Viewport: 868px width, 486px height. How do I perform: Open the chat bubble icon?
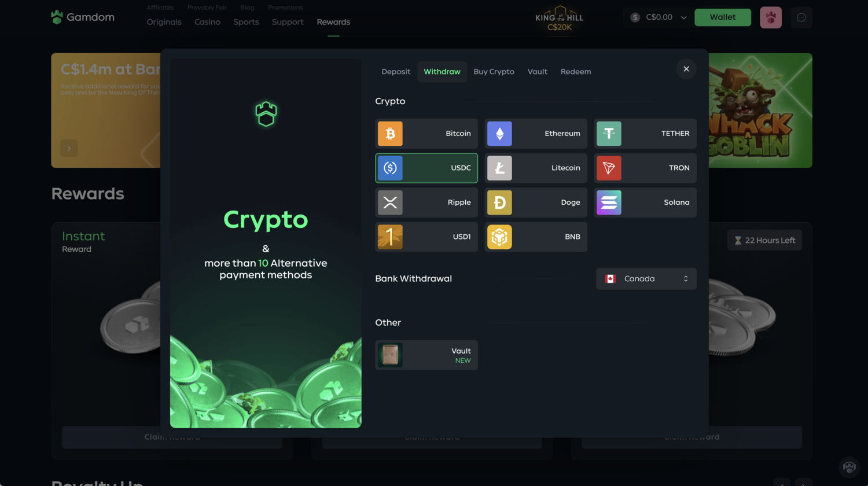801,17
